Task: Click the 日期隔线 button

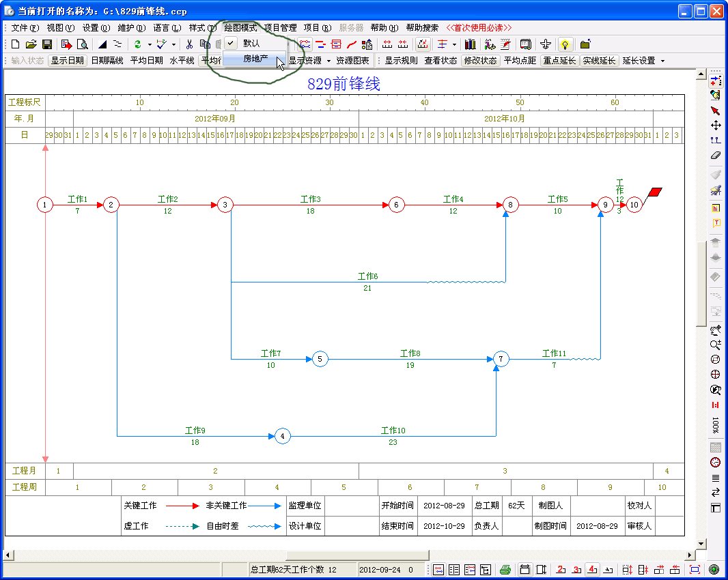Action: (x=107, y=60)
